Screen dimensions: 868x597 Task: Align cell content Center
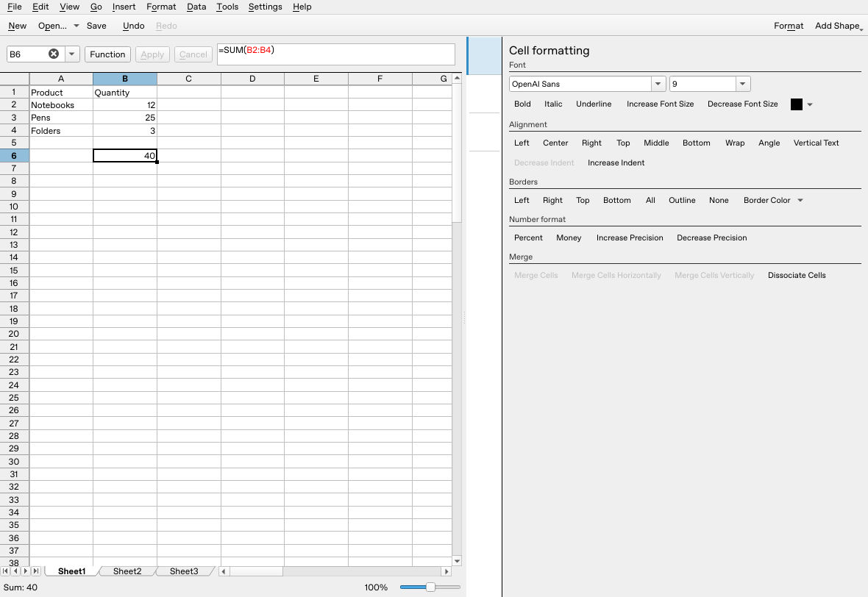[x=555, y=143]
